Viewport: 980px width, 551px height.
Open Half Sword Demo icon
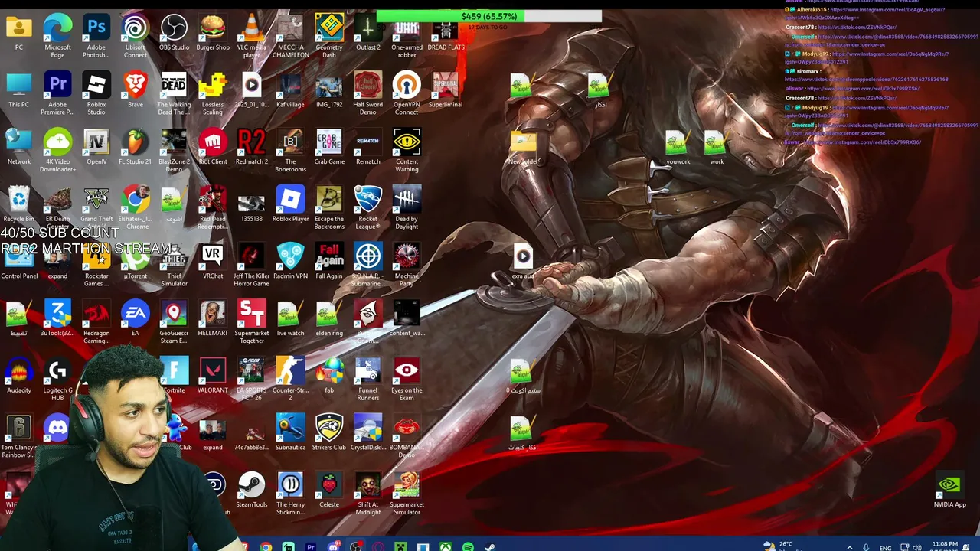368,93
